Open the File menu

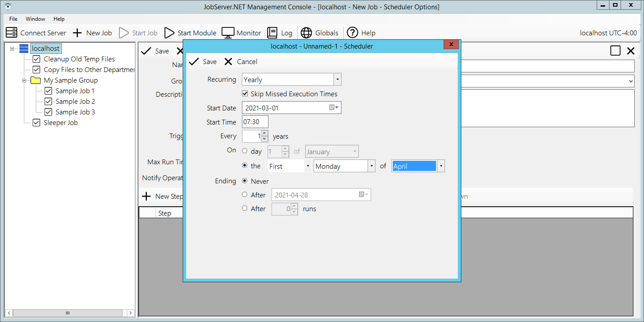[13, 19]
